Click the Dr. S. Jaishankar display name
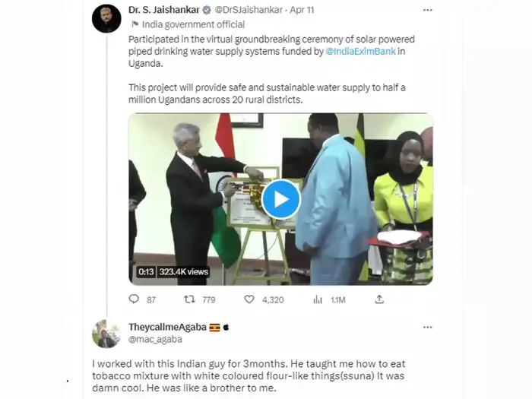532x399 pixels. tap(162, 10)
